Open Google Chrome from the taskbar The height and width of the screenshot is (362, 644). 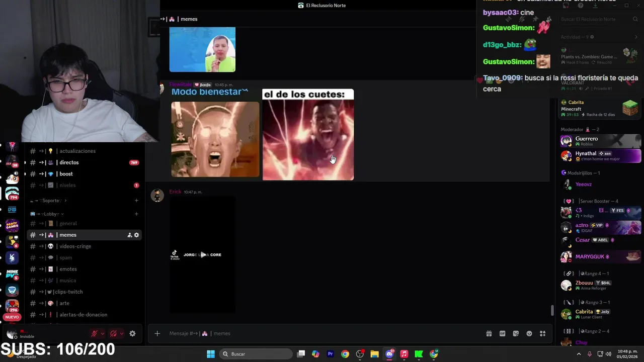[x=345, y=354]
